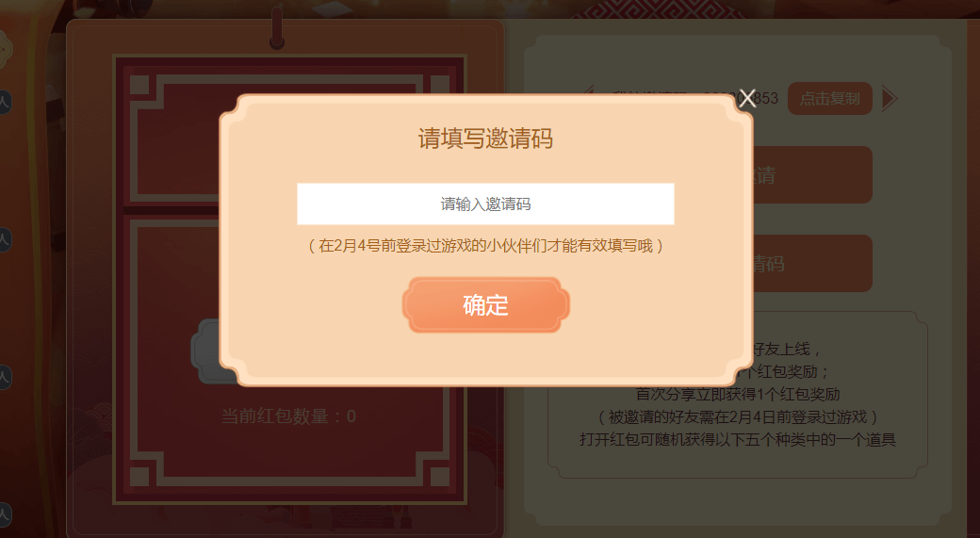Click the bottom round 人 icon on left edge
Image resolution: width=980 pixels, height=538 pixels.
coord(5,514)
